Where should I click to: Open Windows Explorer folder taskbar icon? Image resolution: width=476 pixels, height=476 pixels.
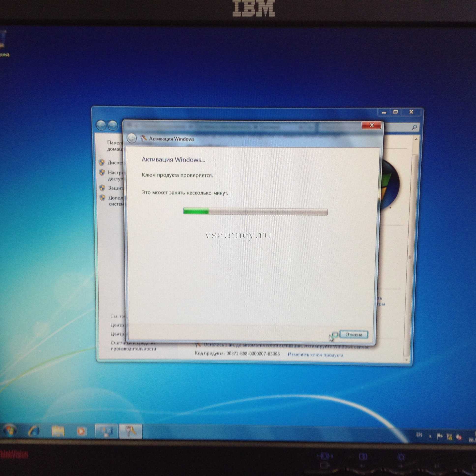58,431
